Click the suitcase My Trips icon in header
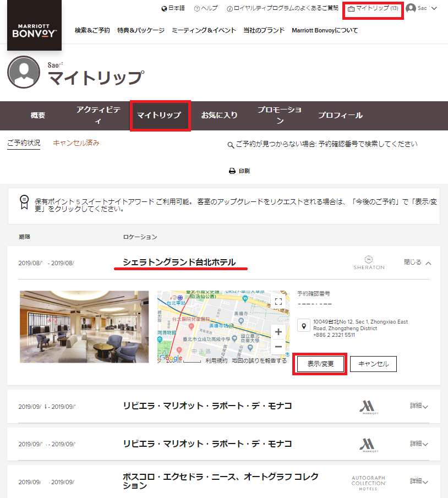The image size is (448, 498). pos(351,9)
